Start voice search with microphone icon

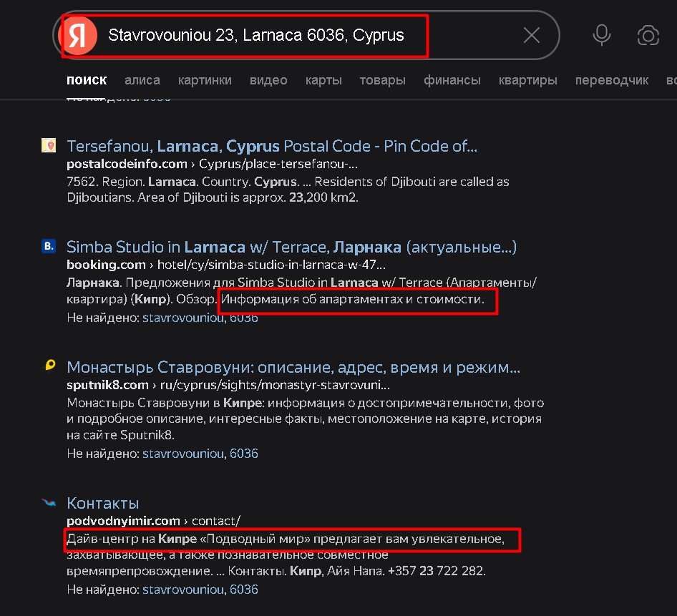pyautogui.click(x=602, y=35)
